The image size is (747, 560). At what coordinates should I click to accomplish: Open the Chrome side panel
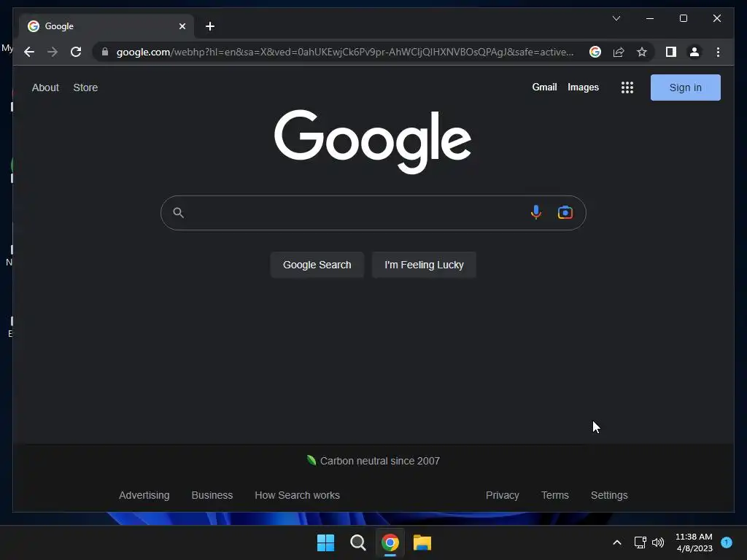coord(671,52)
